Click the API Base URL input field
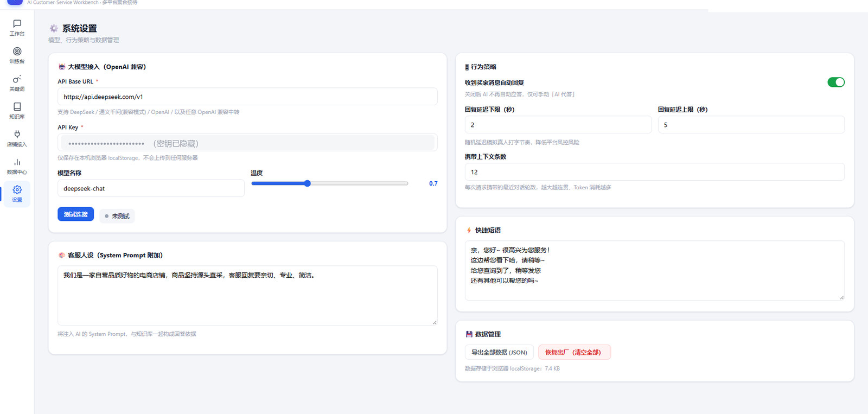Viewport: 868px width, 414px height. click(247, 97)
